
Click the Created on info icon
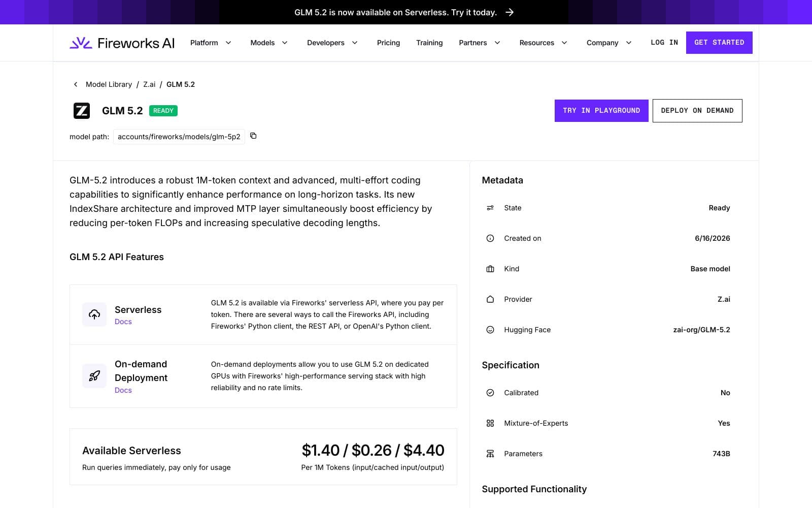point(490,238)
